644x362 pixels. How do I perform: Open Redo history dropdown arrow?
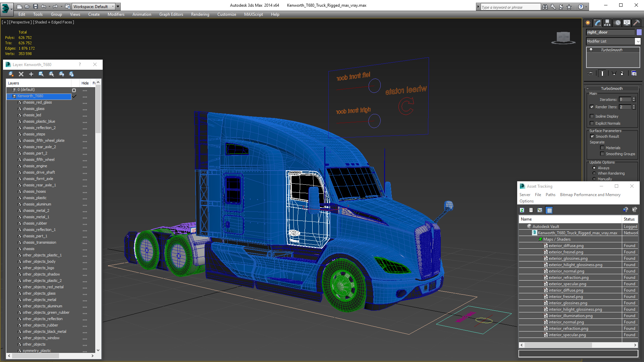[61, 6]
